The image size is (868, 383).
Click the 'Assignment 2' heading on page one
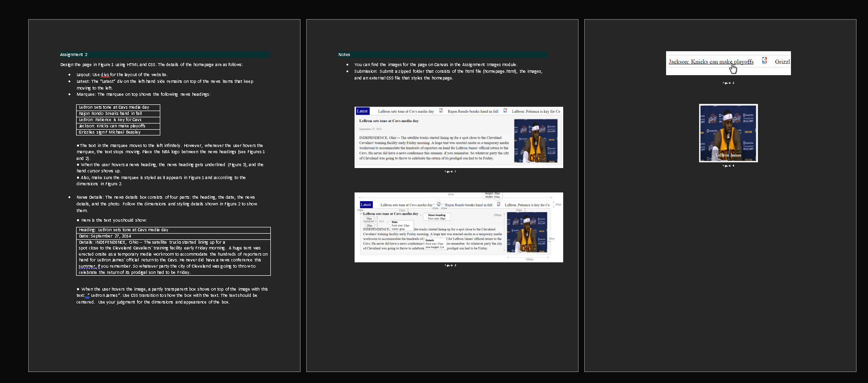point(74,55)
